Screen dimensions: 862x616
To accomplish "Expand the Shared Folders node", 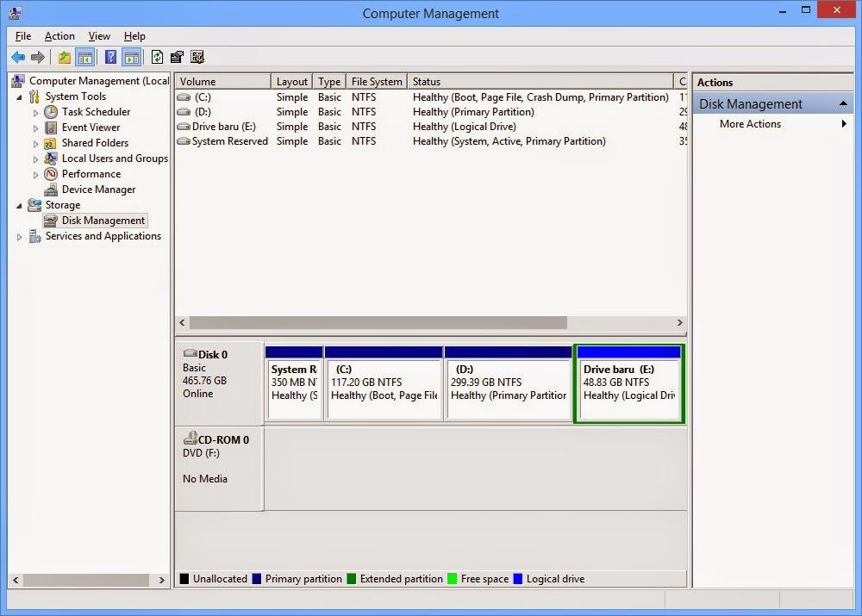I will pyautogui.click(x=35, y=143).
